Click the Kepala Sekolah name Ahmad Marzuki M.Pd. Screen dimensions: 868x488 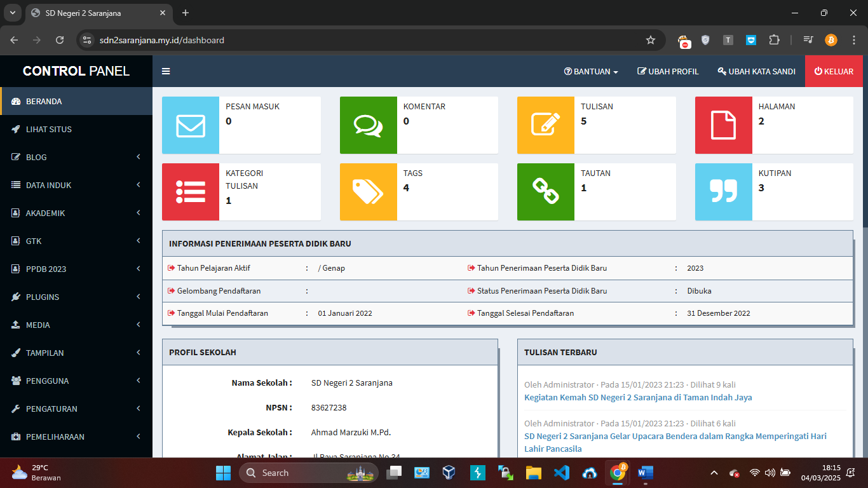pyautogui.click(x=351, y=432)
